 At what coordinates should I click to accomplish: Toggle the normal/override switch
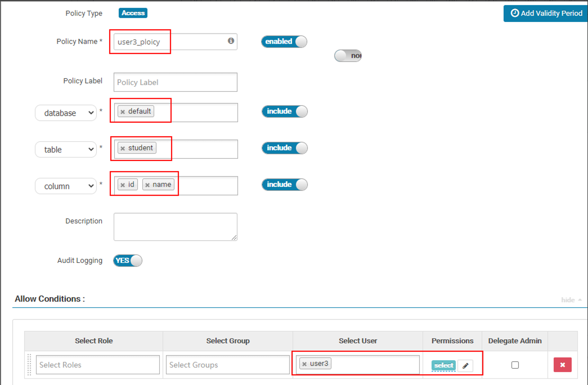pyautogui.click(x=348, y=56)
